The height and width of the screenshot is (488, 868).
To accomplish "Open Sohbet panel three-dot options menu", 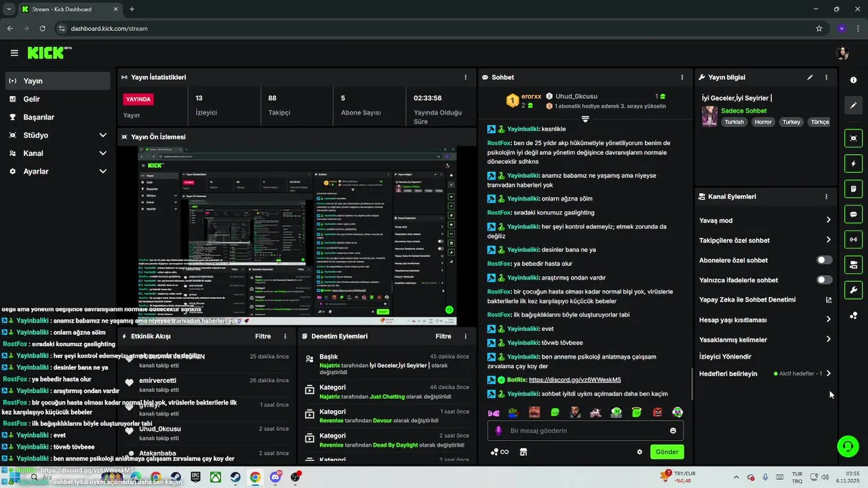I will coord(682,77).
